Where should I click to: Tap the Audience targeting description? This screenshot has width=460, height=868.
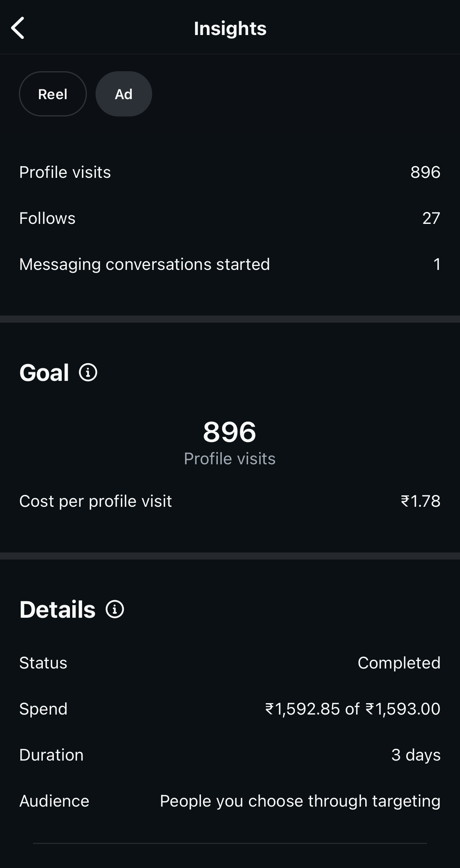[300, 801]
